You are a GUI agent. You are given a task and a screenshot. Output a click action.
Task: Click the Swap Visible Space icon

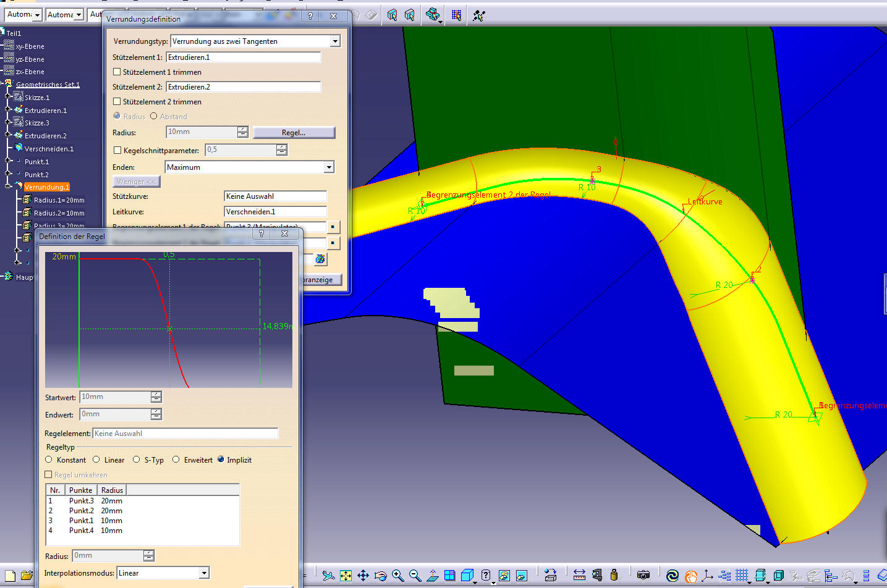coord(521,576)
